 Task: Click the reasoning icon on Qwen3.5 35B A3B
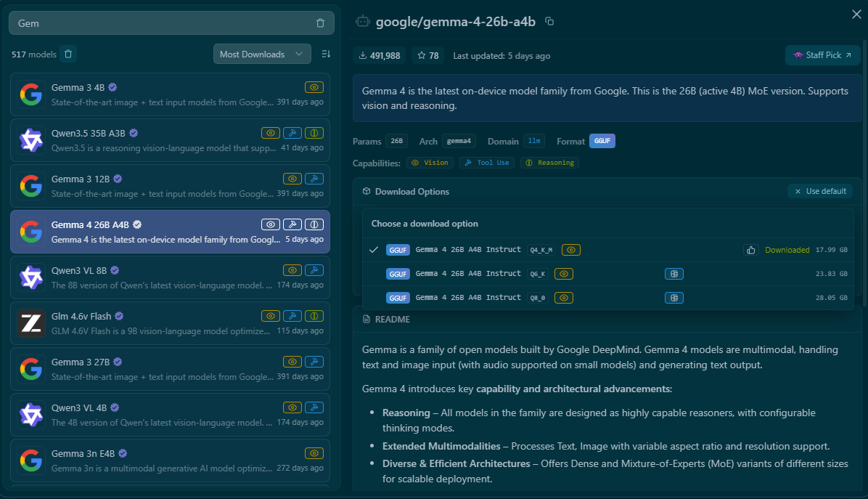(x=314, y=133)
